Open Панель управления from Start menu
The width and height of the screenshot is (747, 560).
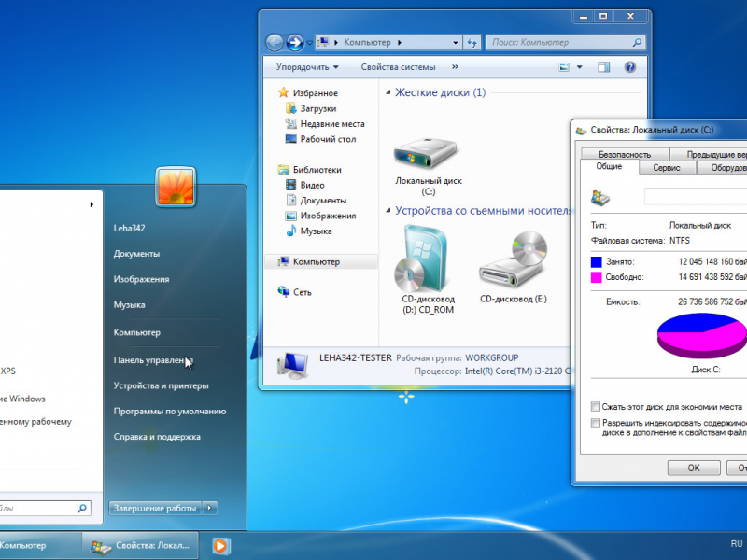(153, 360)
